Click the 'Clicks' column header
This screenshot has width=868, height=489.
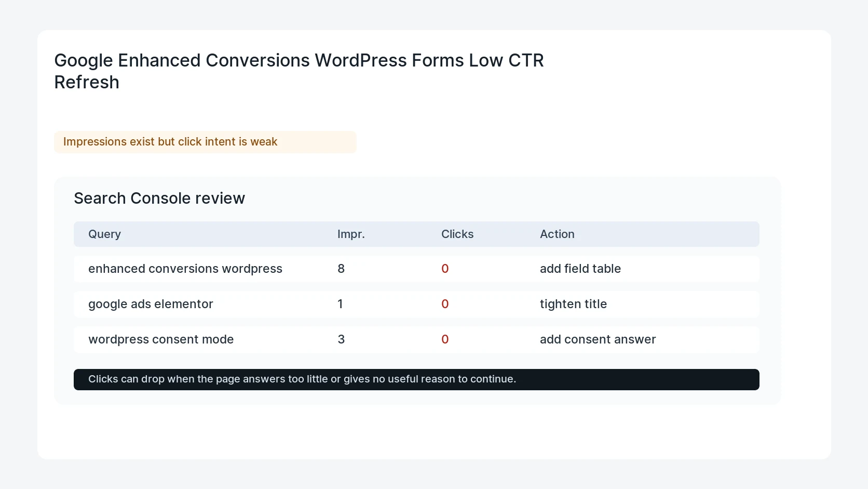(x=457, y=234)
